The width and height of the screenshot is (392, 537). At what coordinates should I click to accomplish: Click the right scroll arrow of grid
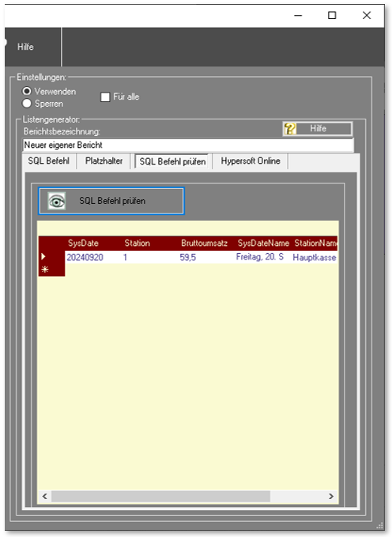point(331,496)
